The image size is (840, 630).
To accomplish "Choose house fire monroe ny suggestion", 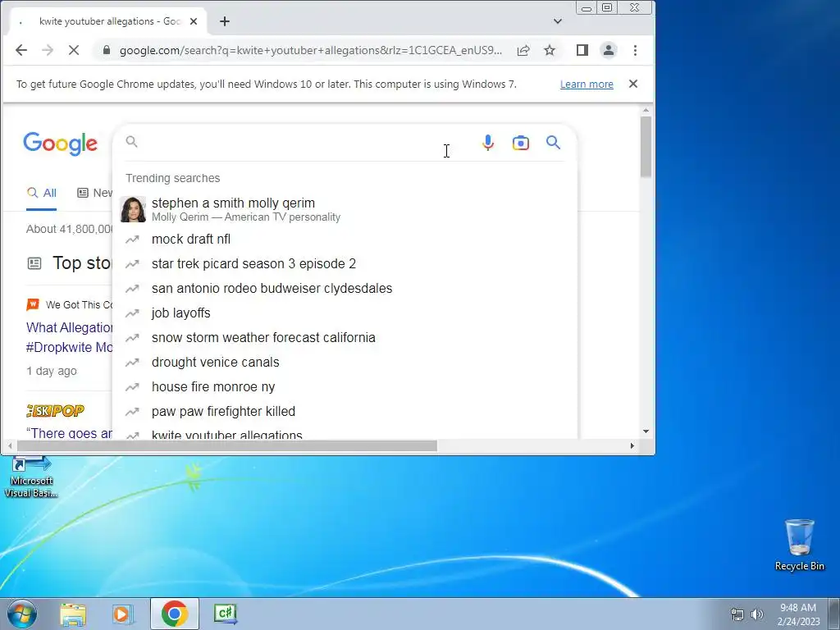I will 345,387.
